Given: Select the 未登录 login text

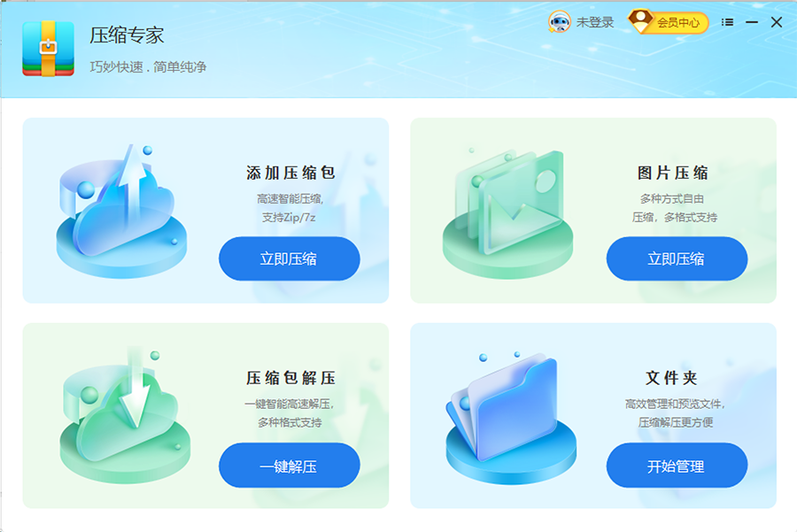Looking at the screenshot, I should coord(595,22).
